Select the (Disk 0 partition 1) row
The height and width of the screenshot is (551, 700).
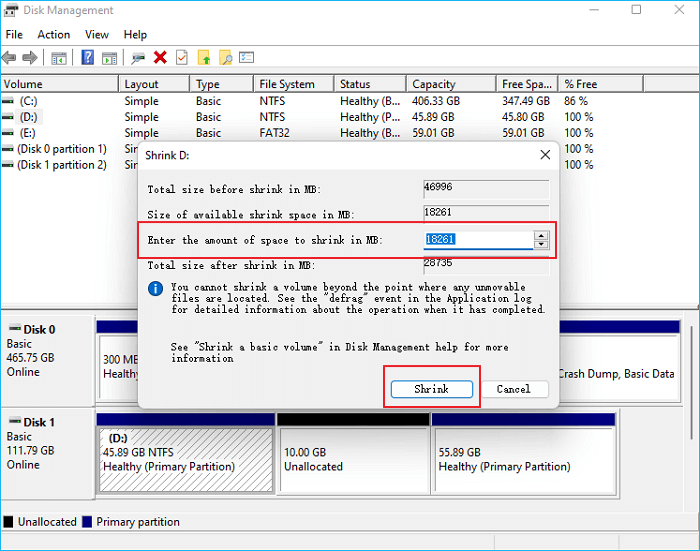pos(62,149)
